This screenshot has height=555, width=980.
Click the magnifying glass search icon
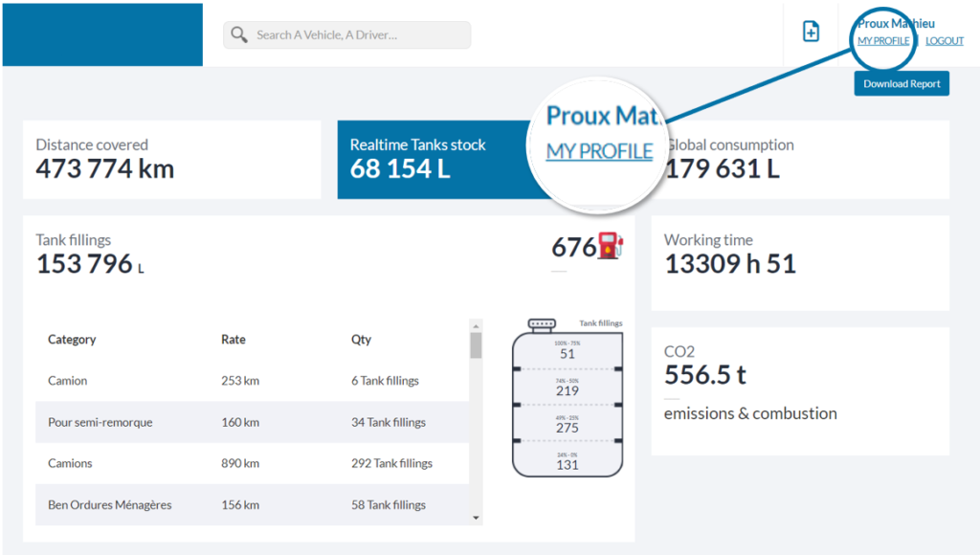pos(238,35)
